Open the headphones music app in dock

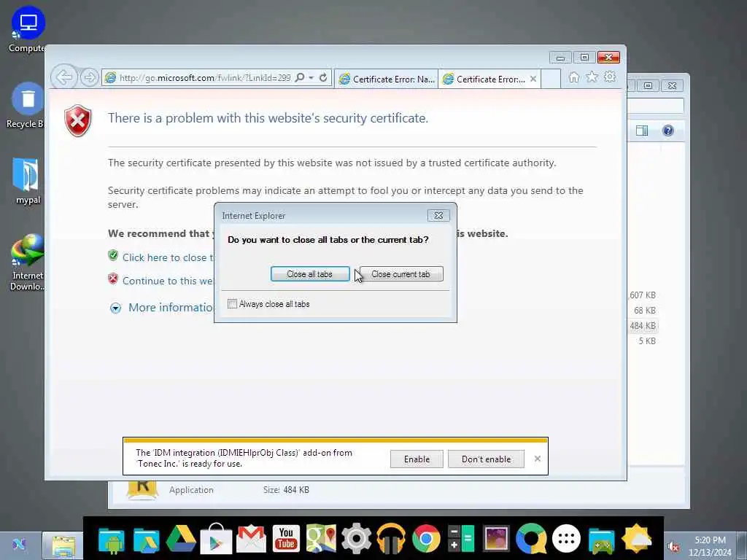[x=391, y=539]
